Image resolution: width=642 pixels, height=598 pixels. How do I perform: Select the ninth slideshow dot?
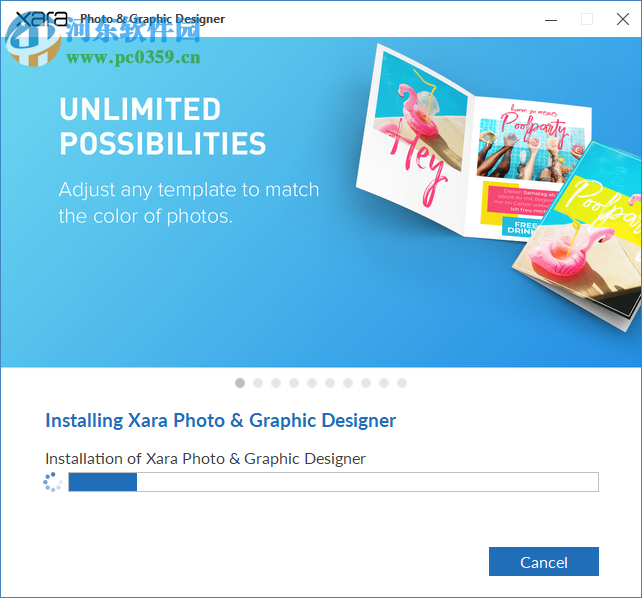coord(384,383)
